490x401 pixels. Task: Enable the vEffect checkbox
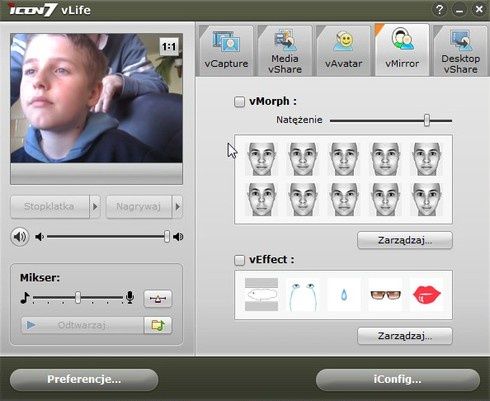tap(239, 260)
